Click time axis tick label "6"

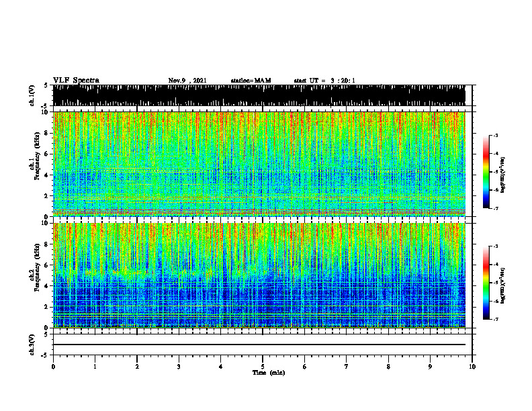305,367
